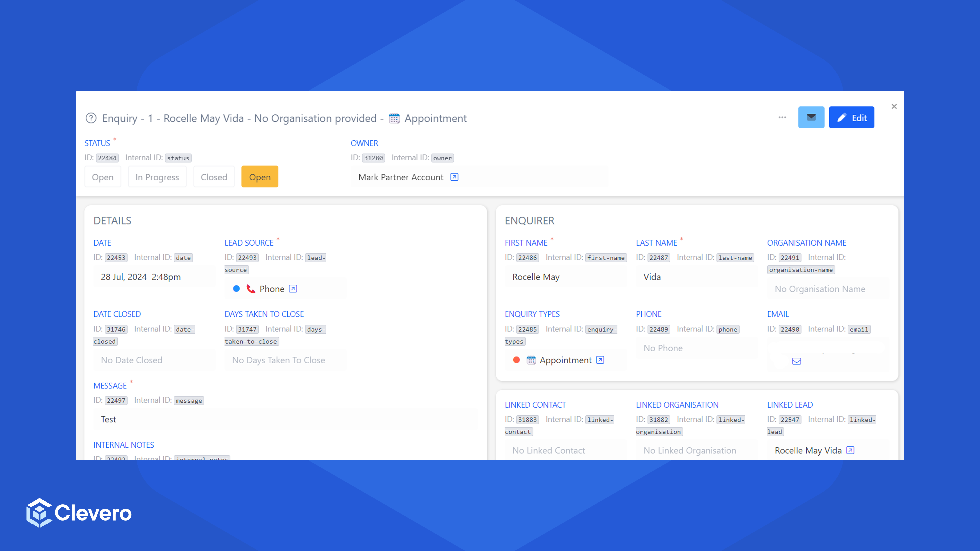Image resolution: width=980 pixels, height=551 pixels.
Task: Click the email envelope icon in Email field
Action: click(796, 361)
